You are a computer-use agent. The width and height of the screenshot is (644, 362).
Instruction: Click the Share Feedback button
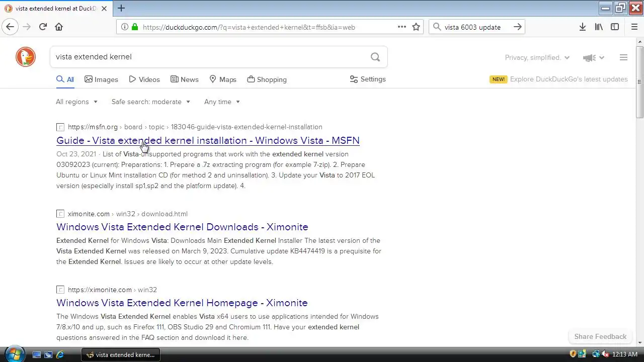pyautogui.click(x=600, y=337)
